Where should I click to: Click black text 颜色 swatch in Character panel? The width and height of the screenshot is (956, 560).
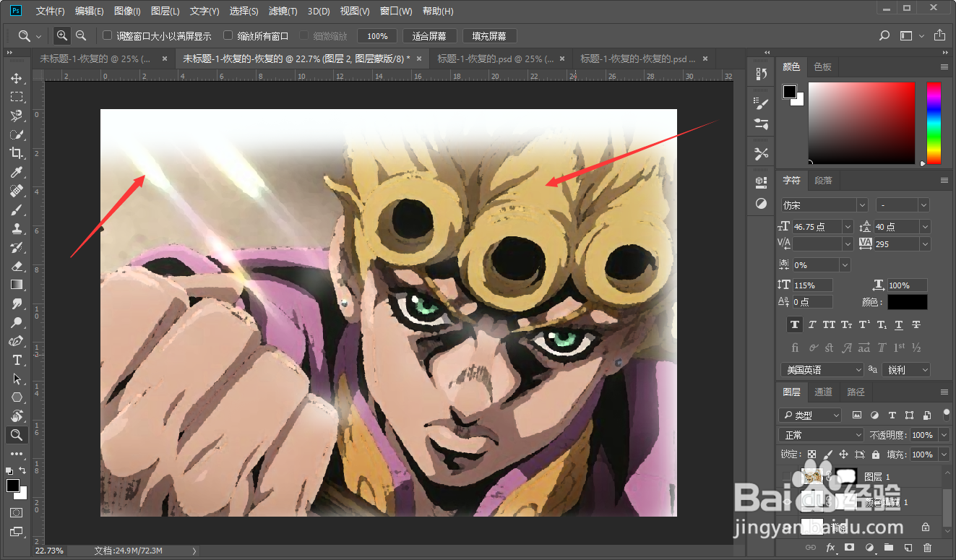[x=907, y=302]
